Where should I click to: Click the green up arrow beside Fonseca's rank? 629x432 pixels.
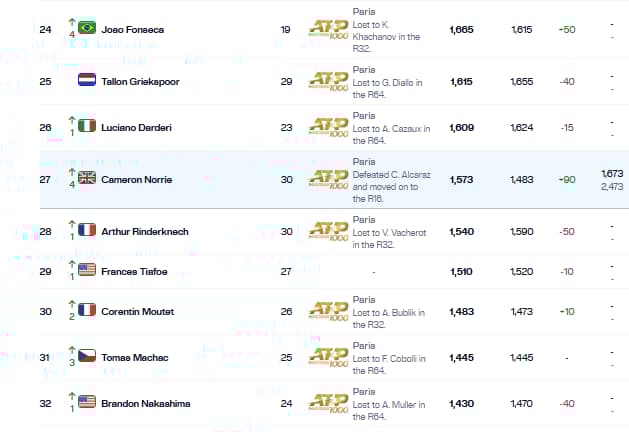(72, 22)
